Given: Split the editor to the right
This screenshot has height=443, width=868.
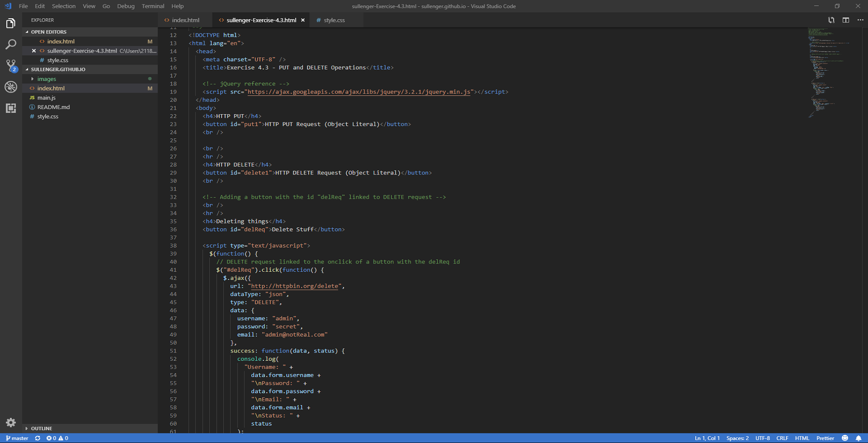Looking at the screenshot, I should 846,20.
